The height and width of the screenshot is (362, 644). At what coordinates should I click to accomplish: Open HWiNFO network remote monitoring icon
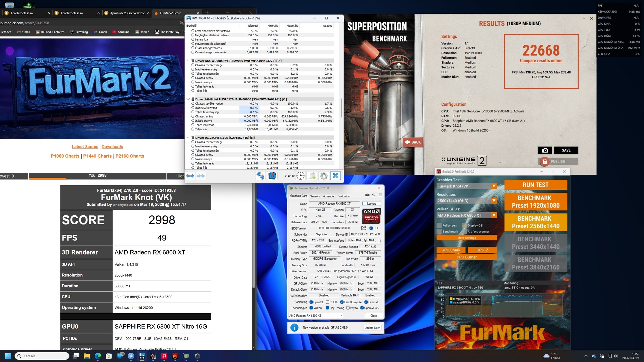coord(260,176)
